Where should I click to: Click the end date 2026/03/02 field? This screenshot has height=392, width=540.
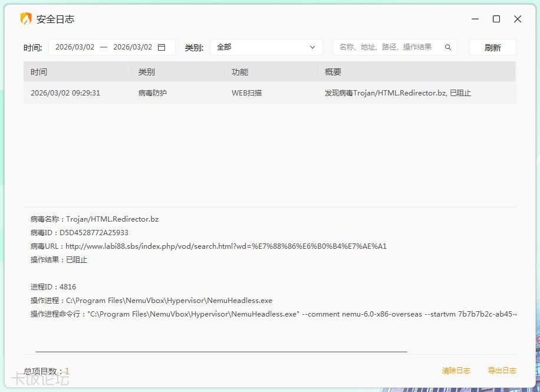(x=132, y=47)
